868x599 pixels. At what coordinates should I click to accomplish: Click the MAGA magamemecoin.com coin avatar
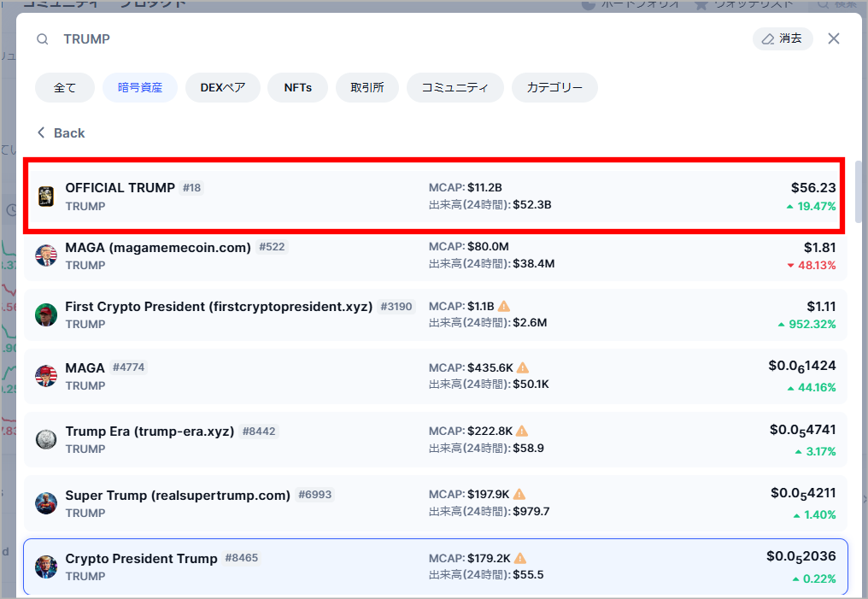[x=46, y=255]
